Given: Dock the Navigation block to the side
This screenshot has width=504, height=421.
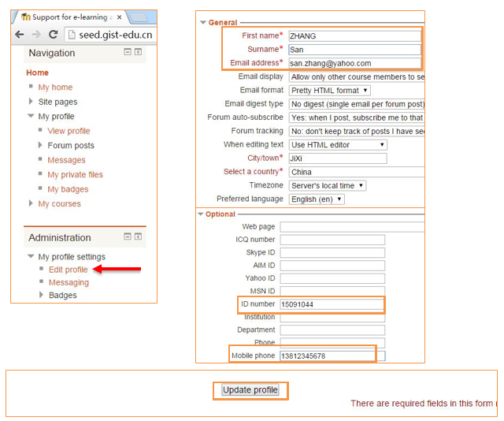Looking at the screenshot, I should coord(139,52).
